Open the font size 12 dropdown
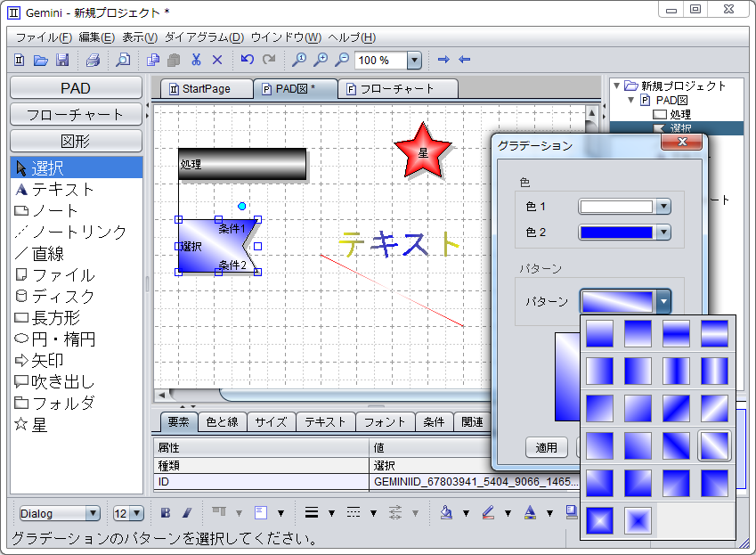The height and width of the screenshot is (555, 756). [137, 513]
